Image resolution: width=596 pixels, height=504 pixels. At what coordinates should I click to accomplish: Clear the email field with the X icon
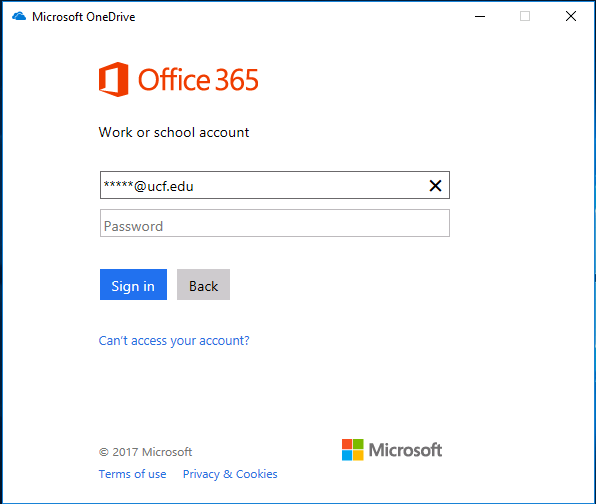435,185
